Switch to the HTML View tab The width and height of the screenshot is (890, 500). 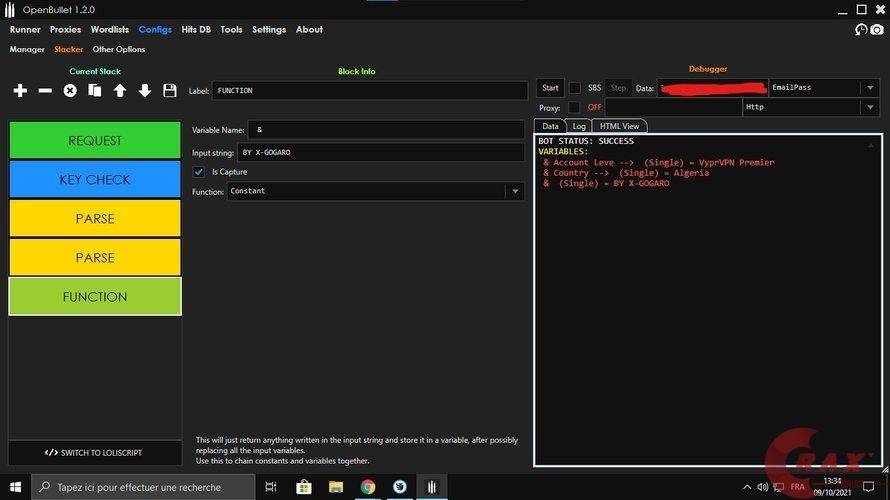(619, 126)
